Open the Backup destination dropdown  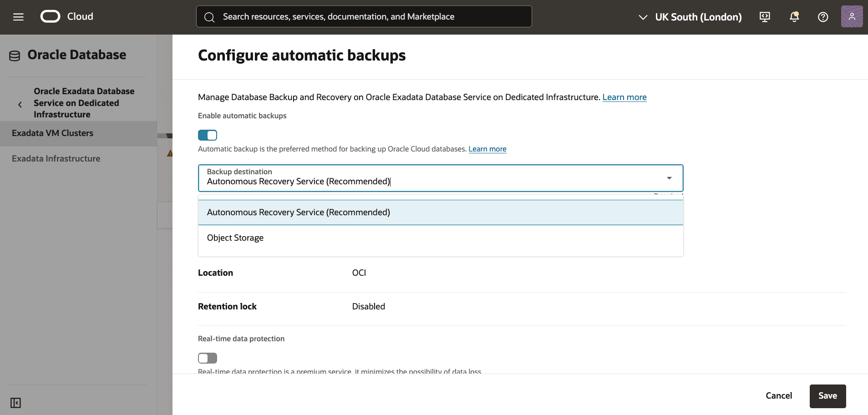click(669, 178)
